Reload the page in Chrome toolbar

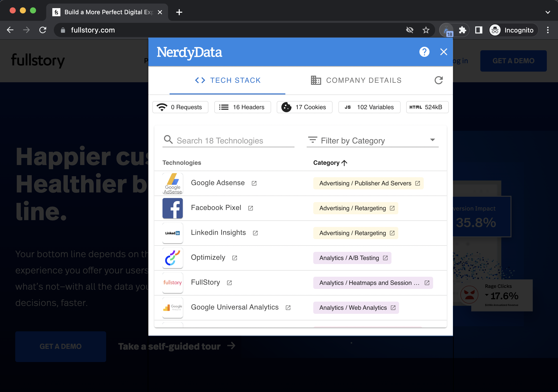coord(43,30)
